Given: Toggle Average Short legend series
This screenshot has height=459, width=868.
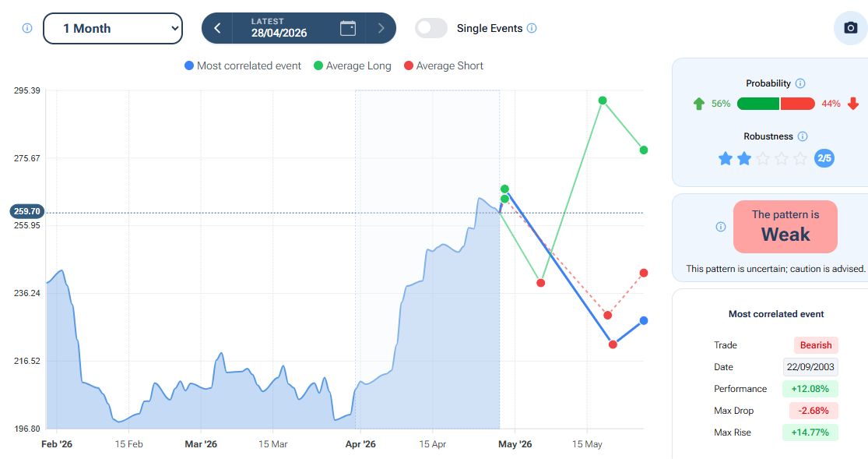Looking at the screenshot, I should (x=443, y=66).
